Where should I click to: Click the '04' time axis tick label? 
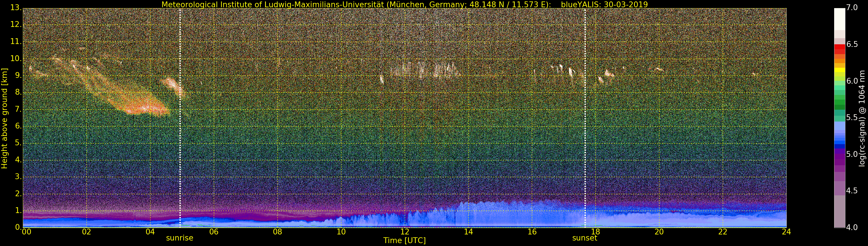150,232
